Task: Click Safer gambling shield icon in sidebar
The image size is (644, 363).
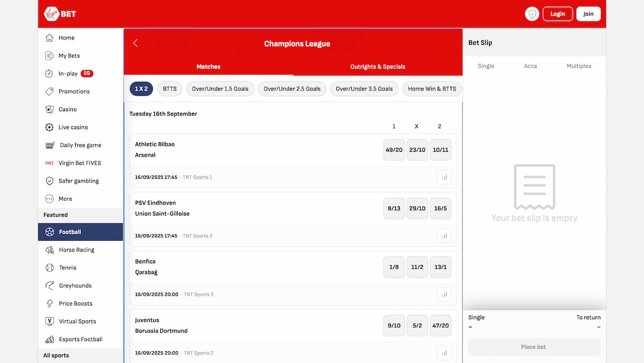Action: (x=49, y=181)
